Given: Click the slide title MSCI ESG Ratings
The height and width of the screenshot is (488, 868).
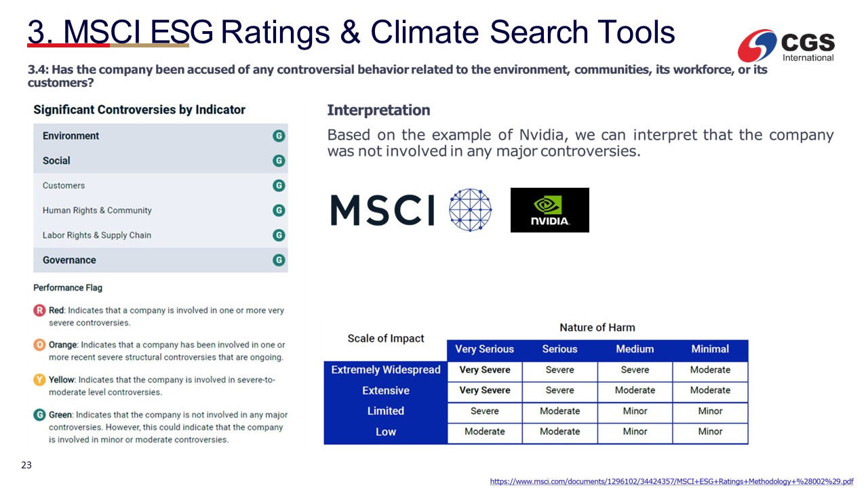Looking at the screenshot, I should (x=351, y=32).
